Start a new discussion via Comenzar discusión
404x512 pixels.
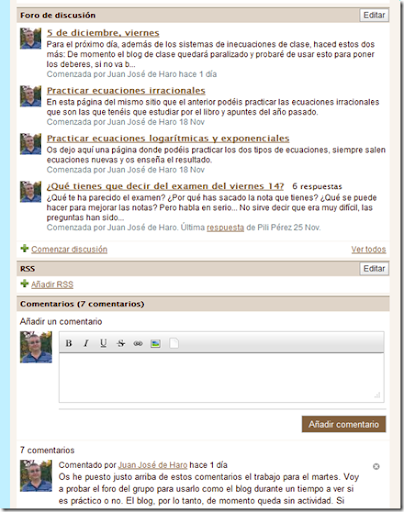point(69,249)
